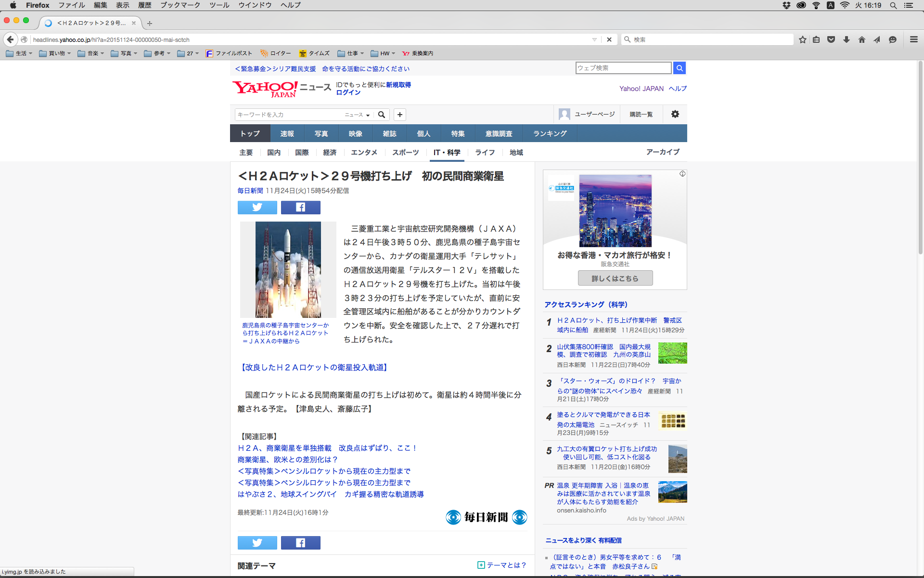Click the rocket launch photo thumbnail

(288, 269)
